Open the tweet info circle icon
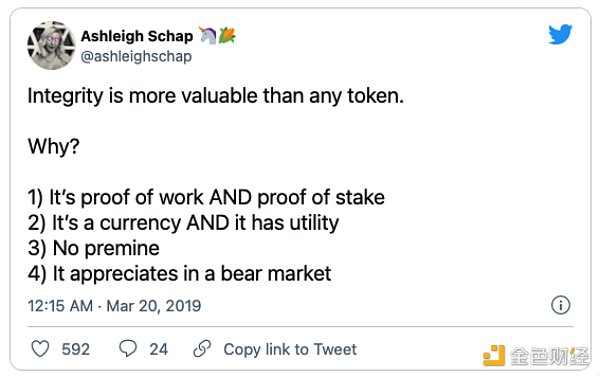 [x=561, y=305]
